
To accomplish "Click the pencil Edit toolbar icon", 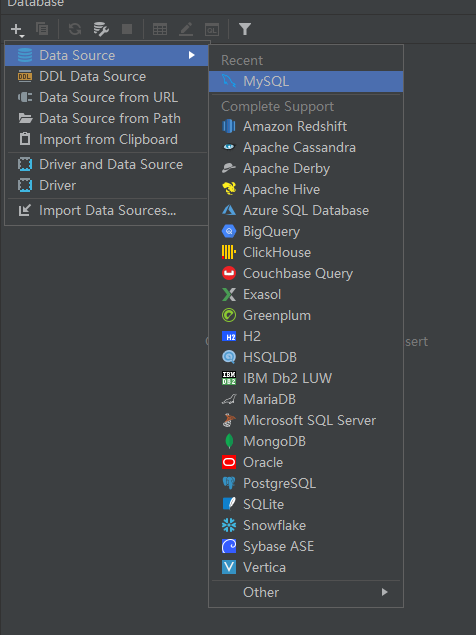I will pyautogui.click(x=186, y=29).
